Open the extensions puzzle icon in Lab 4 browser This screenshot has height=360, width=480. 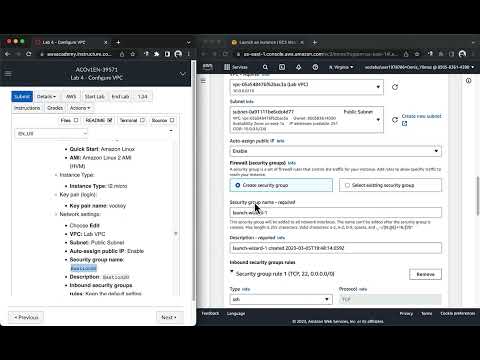(157, 54)
